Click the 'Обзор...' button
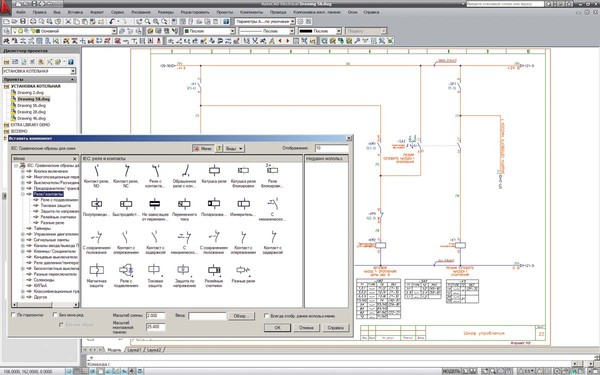The width and height of the screenshot is (600, 375). [241, 316]
